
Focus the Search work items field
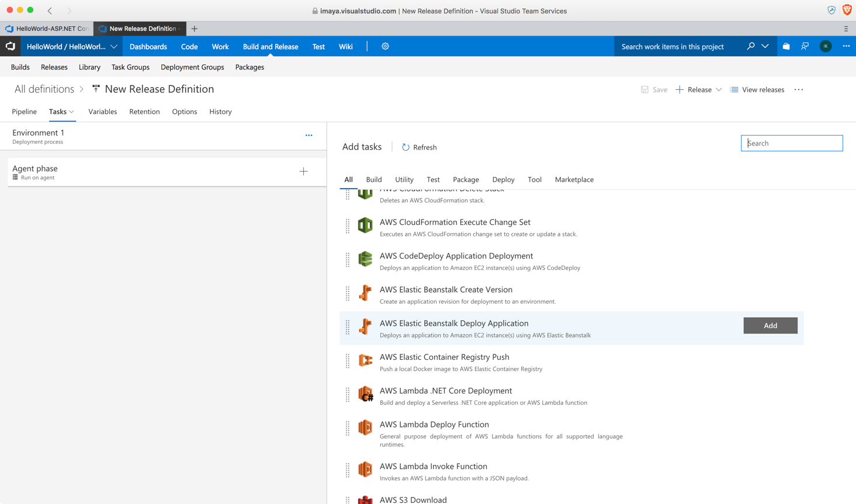coord(678,47)
